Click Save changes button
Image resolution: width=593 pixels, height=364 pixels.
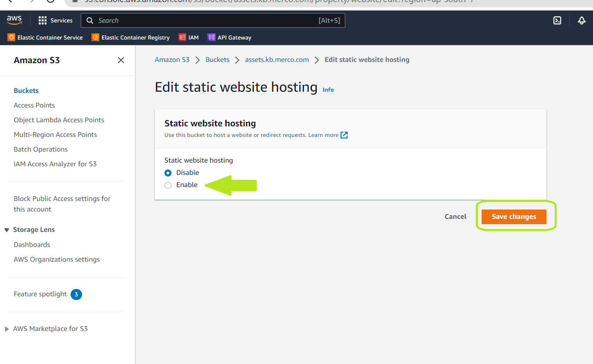(514, 216)
